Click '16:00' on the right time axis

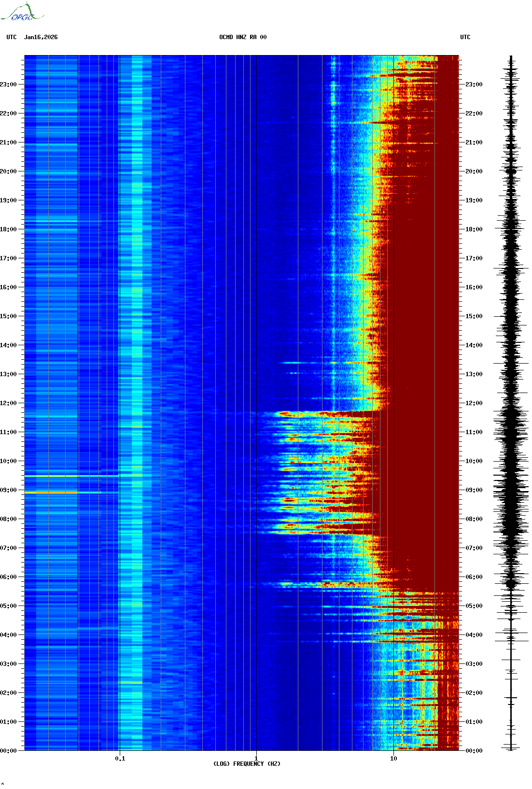coord(474,287)
